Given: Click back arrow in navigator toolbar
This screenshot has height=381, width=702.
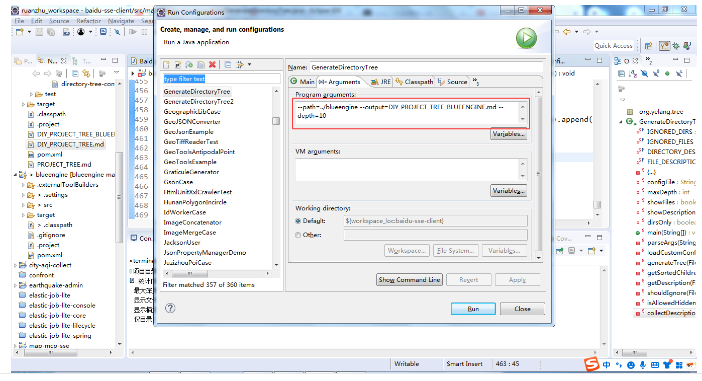Looking at the screenshot, I should click(x=36, y=73).
